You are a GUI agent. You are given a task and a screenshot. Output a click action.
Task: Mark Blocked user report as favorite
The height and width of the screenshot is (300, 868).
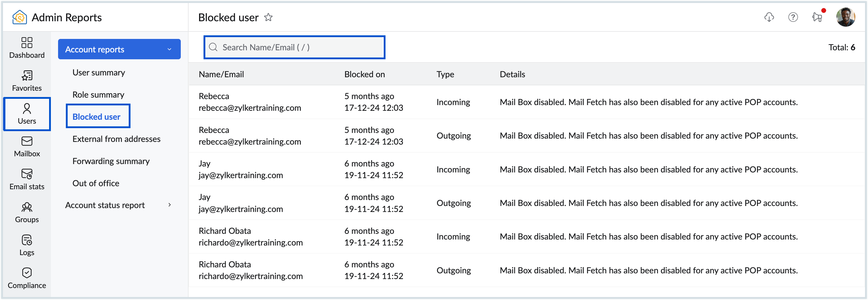(x=268, y=17)
